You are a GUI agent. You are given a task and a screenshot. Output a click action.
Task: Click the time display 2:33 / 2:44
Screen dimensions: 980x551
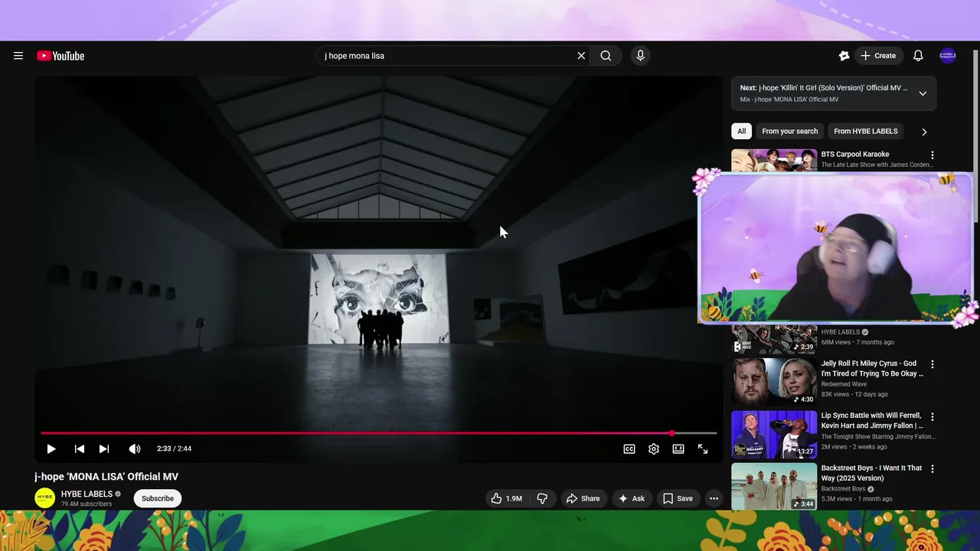click(x=174, y=449)
